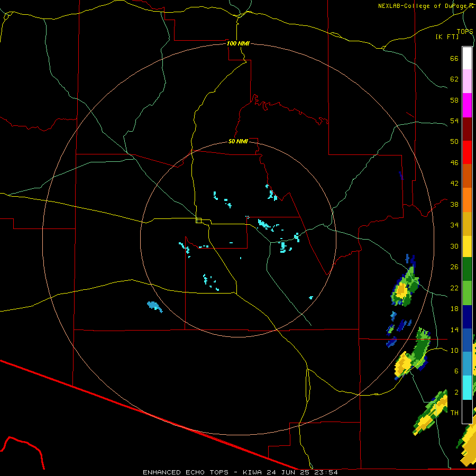Image resolution: width=476 pixels, height=476 pixels.
Task: Click the legend value "6"
Action: click(456, 371)
